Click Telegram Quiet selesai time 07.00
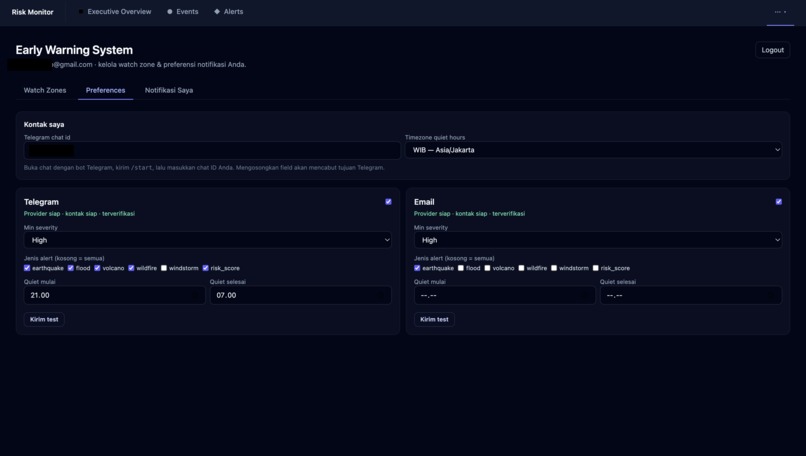This screenshot has height=456, width=806. [301, 295]
